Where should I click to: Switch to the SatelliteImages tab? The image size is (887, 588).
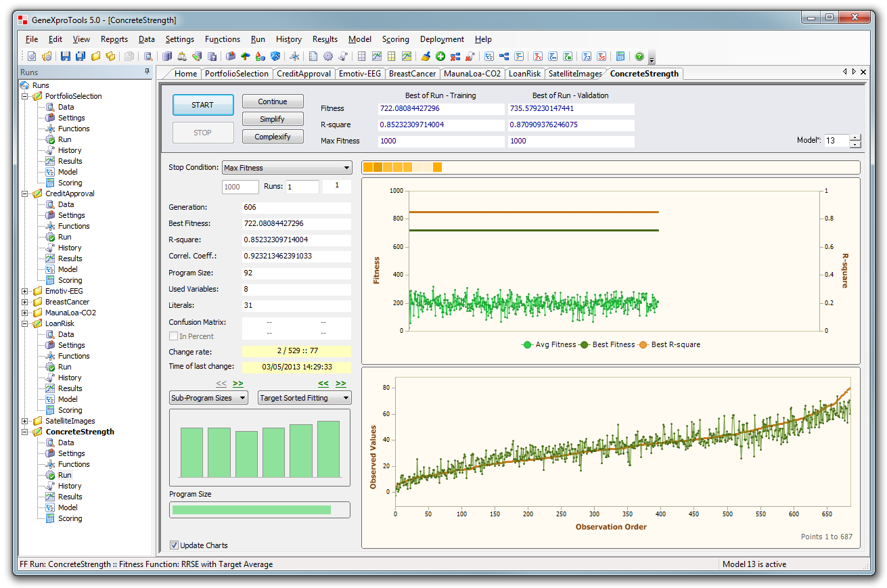click(575, 74)
